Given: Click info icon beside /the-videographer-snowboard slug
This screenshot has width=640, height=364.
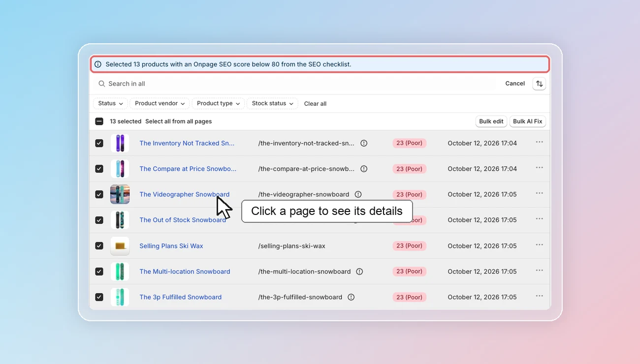Looking at the screenshot, I should coord(358,194).
